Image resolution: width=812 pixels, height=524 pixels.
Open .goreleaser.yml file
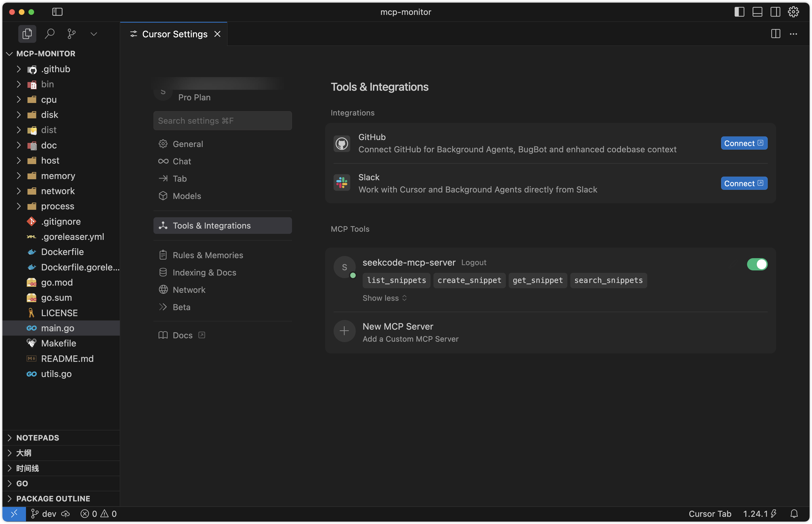[x=61, y=237]
